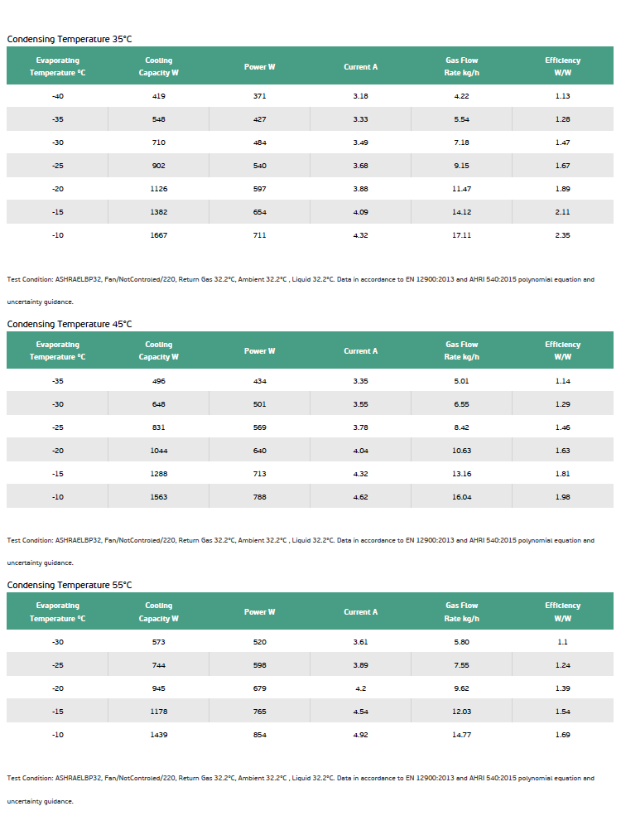The width and height of the screenshot is (621, 840).
Task: Select the Condensing Temperature 45°C heading
Action: [x=70, y=324]
